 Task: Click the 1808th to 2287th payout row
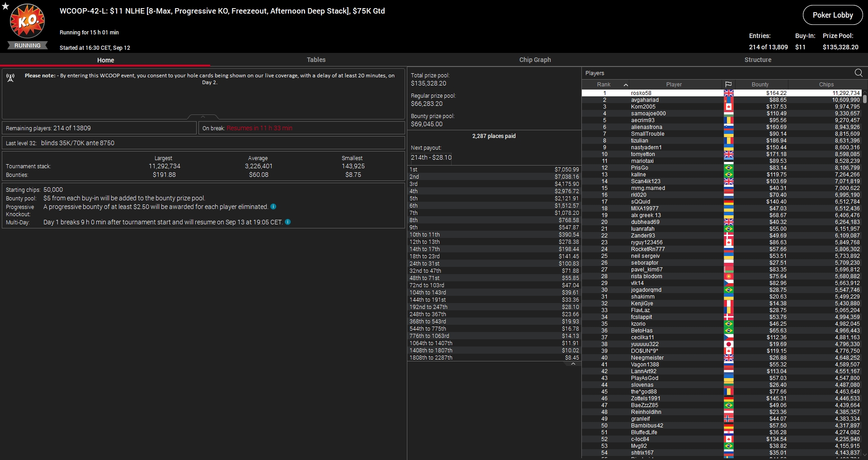(494, 358)
